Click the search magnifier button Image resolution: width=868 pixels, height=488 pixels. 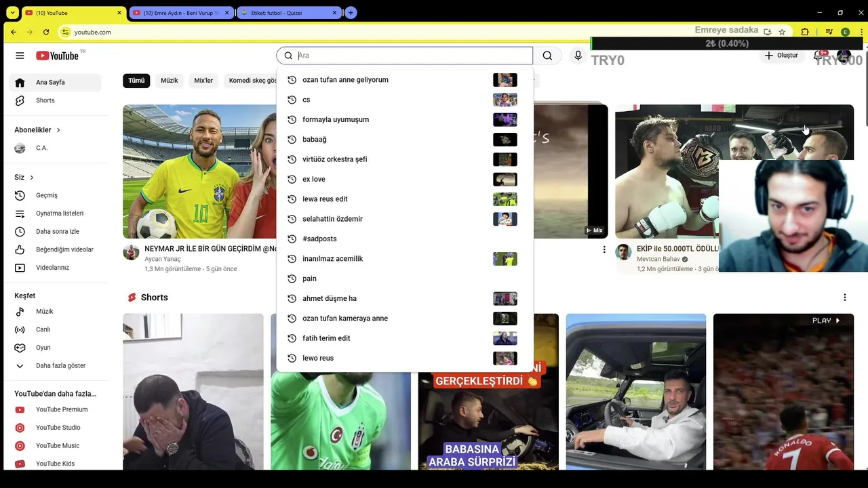[x=547, y=56]
